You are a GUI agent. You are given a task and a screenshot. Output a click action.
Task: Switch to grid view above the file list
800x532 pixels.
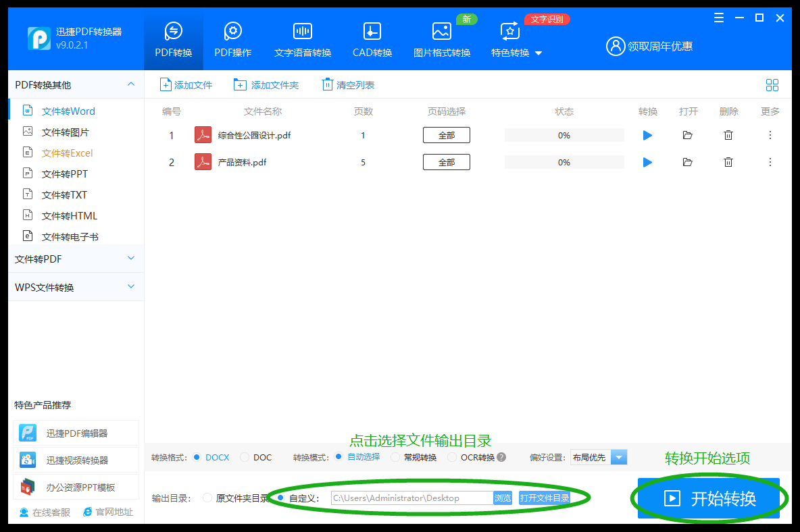click(772, 84)
